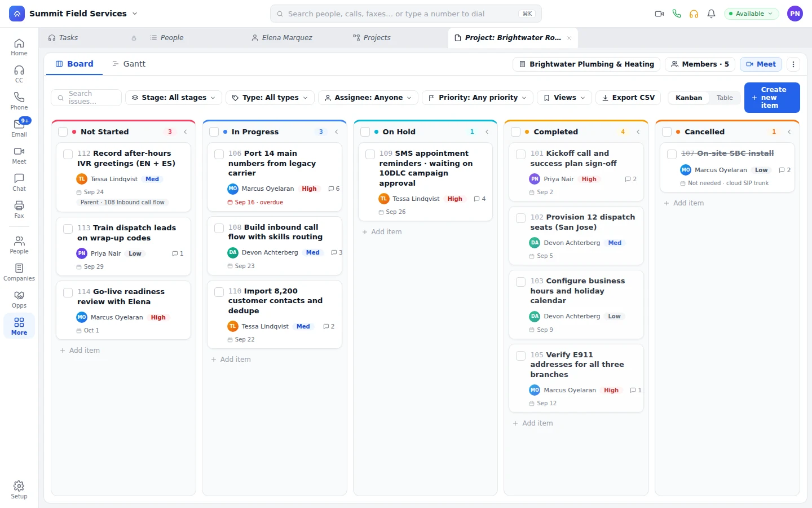Open the Home sidebar icon
Image resolution: width=812 pixels, height=508 pixels.
pos(19,47)
